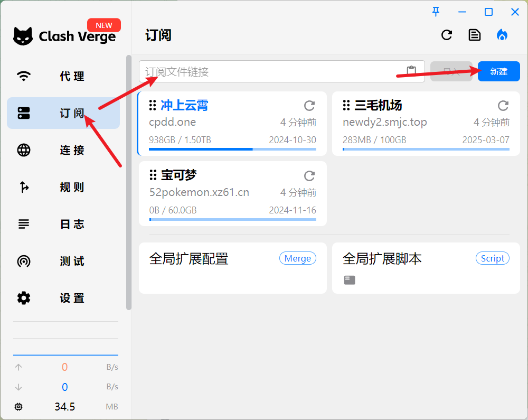This screenshot has width=528, height=420.
Task: Click the clipboard paste icon in link field
Action: [x=411, y=71]
